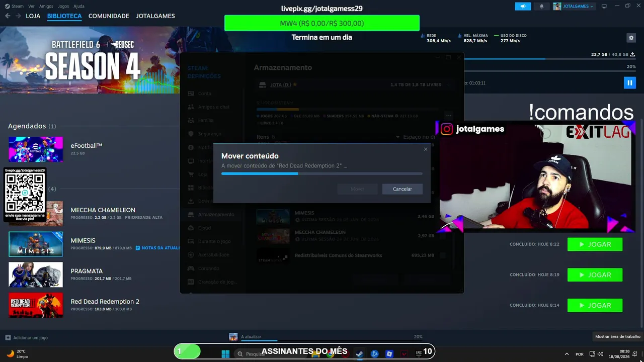The height and width of the screenshot is (362, 644).
Task: Click the 23,7 GB download progress bar
Action: (549, 59)
